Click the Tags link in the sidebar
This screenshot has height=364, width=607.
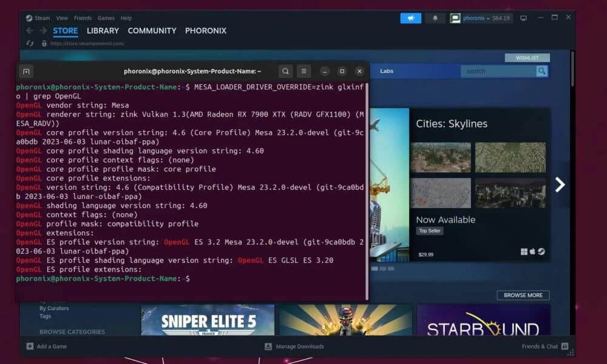tap(46, 316)
